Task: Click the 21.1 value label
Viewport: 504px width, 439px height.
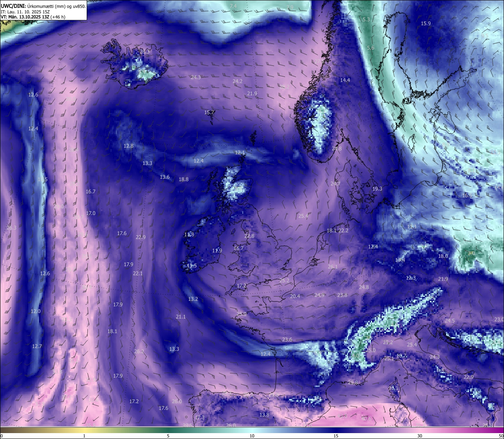Action: pyautogui.click(x=181, y=317)
